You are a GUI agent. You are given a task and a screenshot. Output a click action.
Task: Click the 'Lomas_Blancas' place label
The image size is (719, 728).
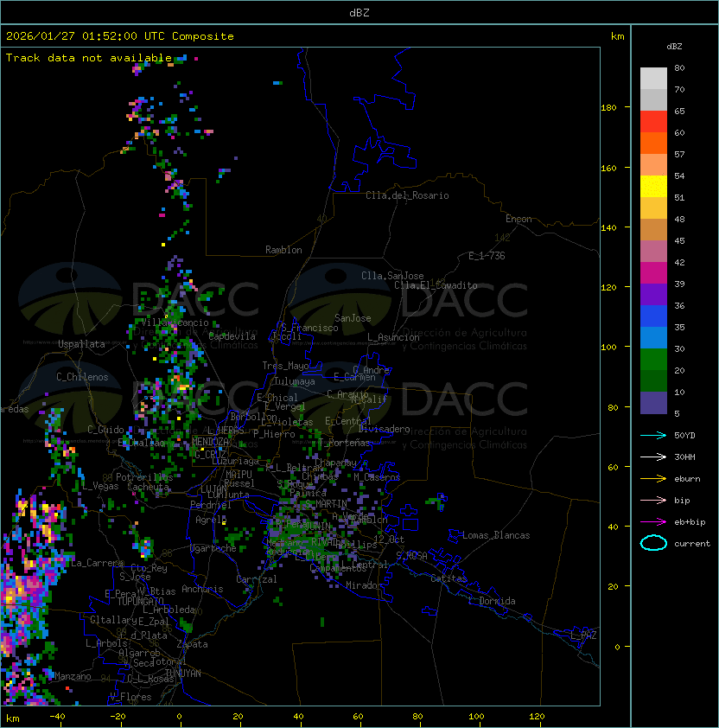(496, 535)
